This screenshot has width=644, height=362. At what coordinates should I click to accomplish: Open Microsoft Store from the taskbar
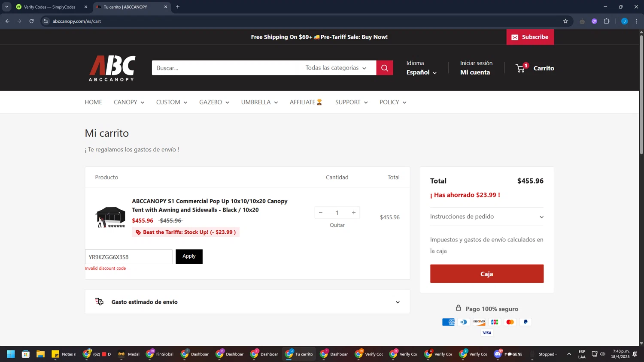[x=26, y=354]
